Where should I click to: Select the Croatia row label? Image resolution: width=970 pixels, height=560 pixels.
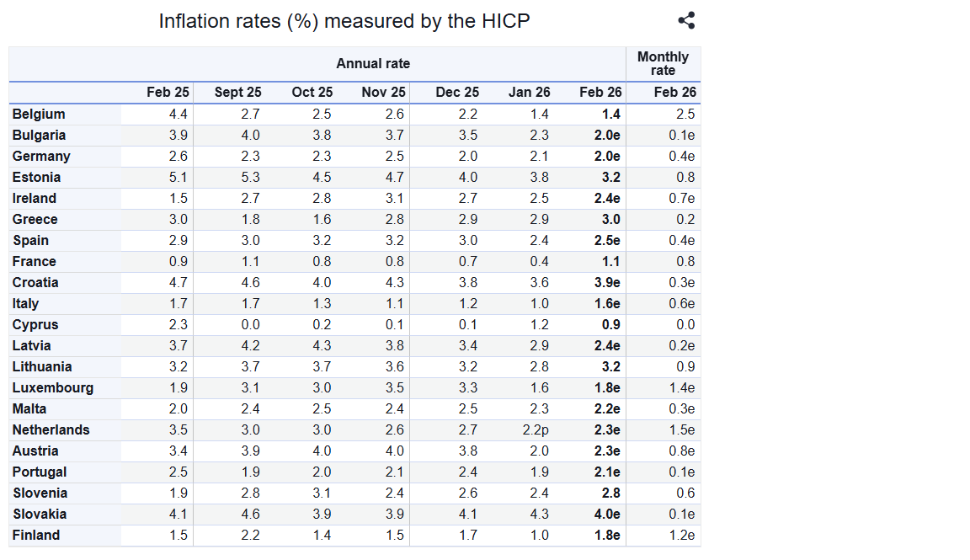35,283
